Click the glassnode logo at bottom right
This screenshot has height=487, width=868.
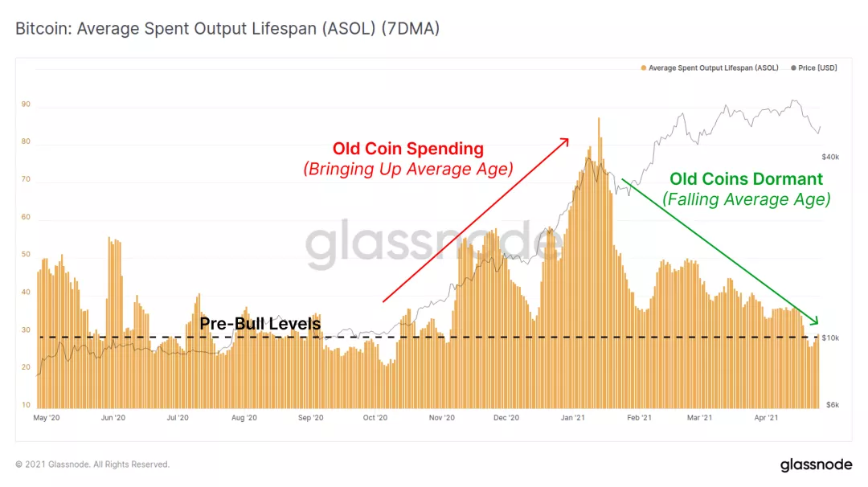pyautogui.click(x=816, y=464)
